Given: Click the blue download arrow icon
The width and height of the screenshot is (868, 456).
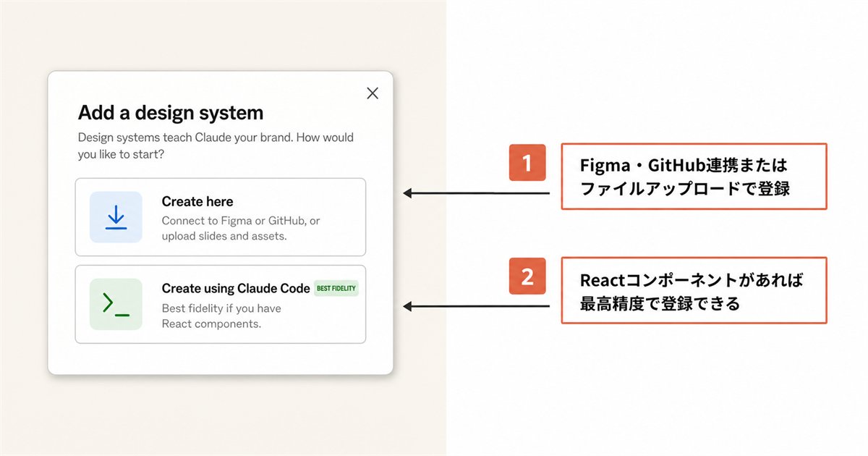Looking at the screenshot, I should point(116,217).
